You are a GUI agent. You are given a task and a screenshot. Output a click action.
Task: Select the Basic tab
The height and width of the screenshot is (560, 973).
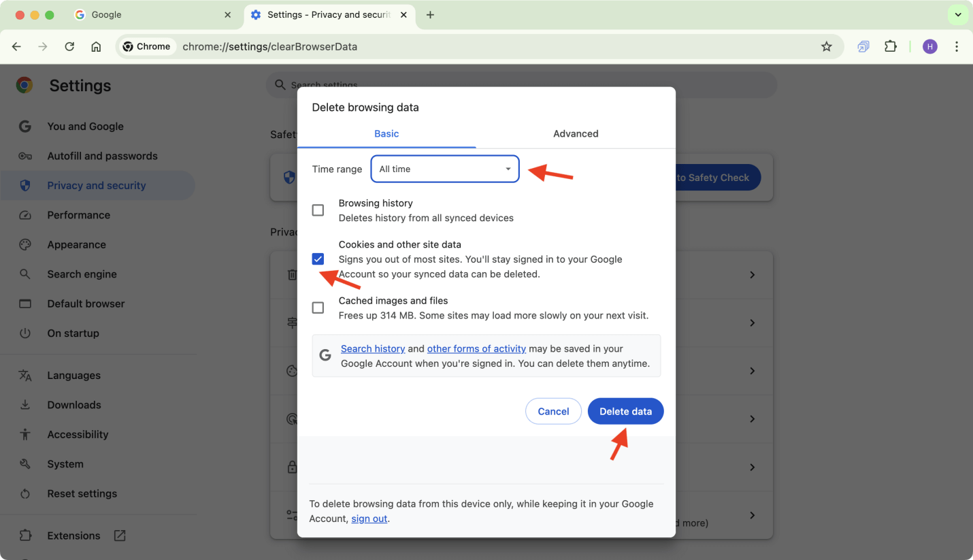tap(386, 133)
